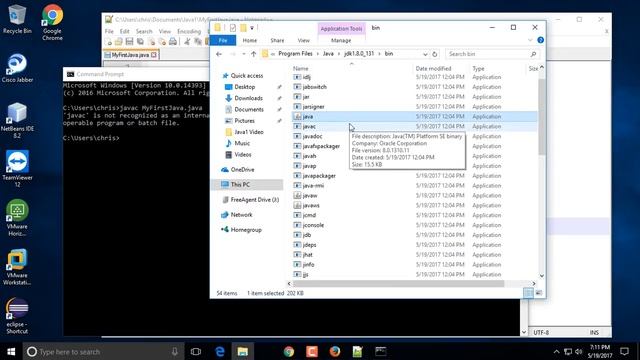Image resolution: width=640 pixels, height=360 pixels.
Task: Switch to details view layout icon
Action: 528,293
